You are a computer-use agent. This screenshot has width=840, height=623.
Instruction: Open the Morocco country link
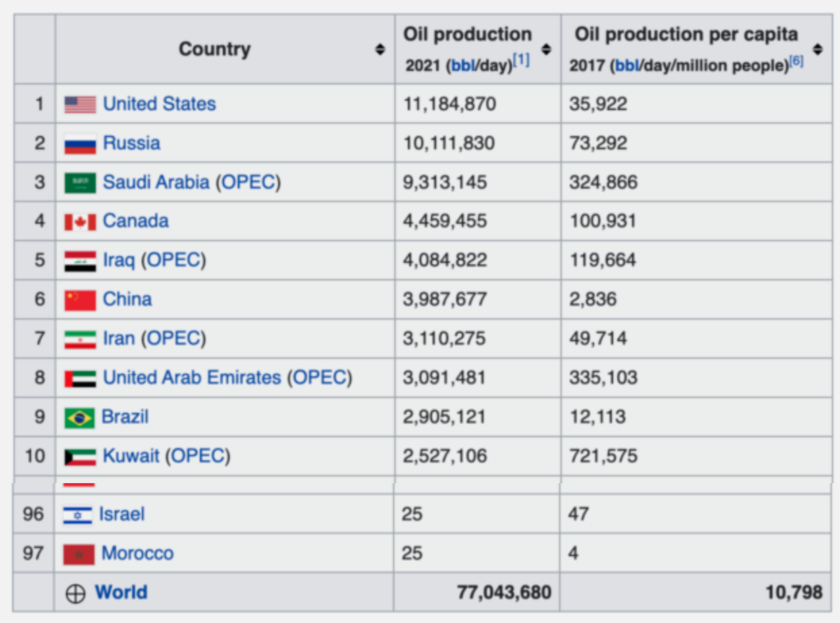click(137, 553)
